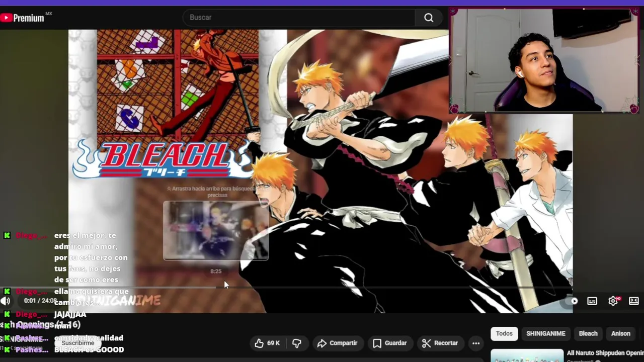Subscribe with the Suscribirme button
This screenshot has width=644, height=362.
[78, 343]
